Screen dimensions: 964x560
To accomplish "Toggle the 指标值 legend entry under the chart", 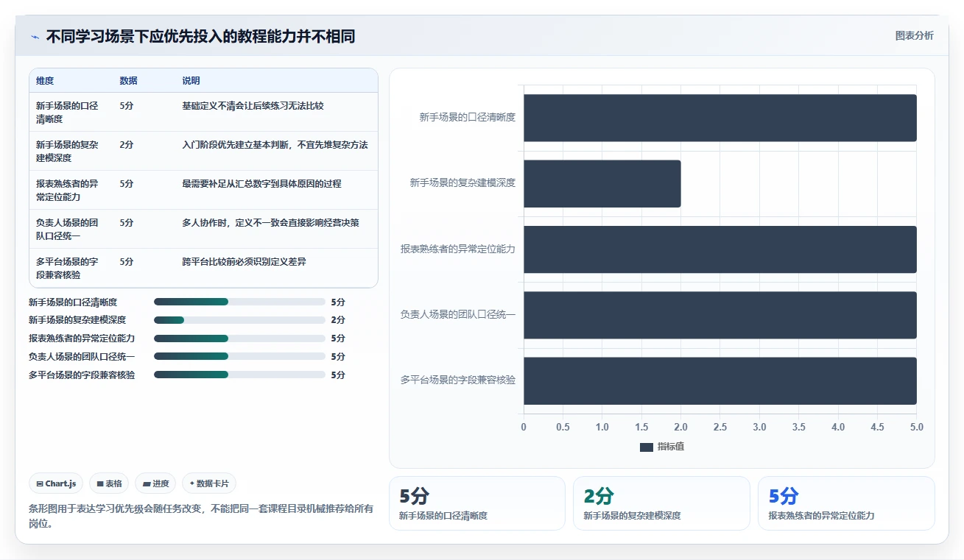I will pyautogui.click(x=662, y=447).
